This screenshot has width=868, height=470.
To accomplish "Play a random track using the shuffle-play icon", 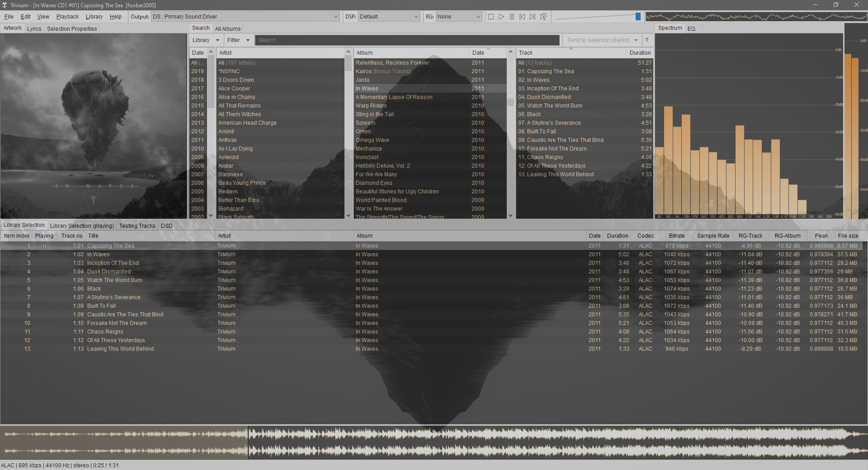I will click(x=543, y=17).
